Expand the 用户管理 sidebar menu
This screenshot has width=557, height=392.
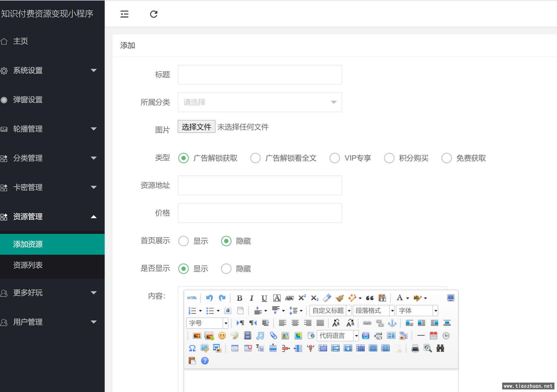coord(52,322)
